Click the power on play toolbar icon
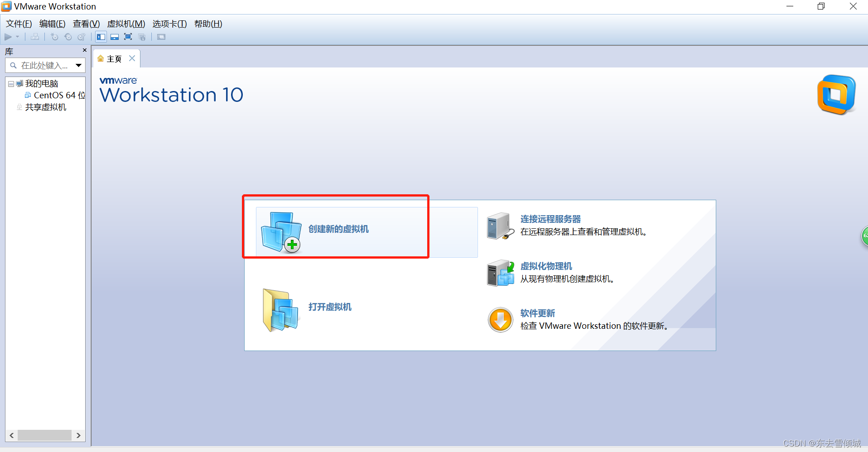The image size is (868, 452). pos(8,37)
